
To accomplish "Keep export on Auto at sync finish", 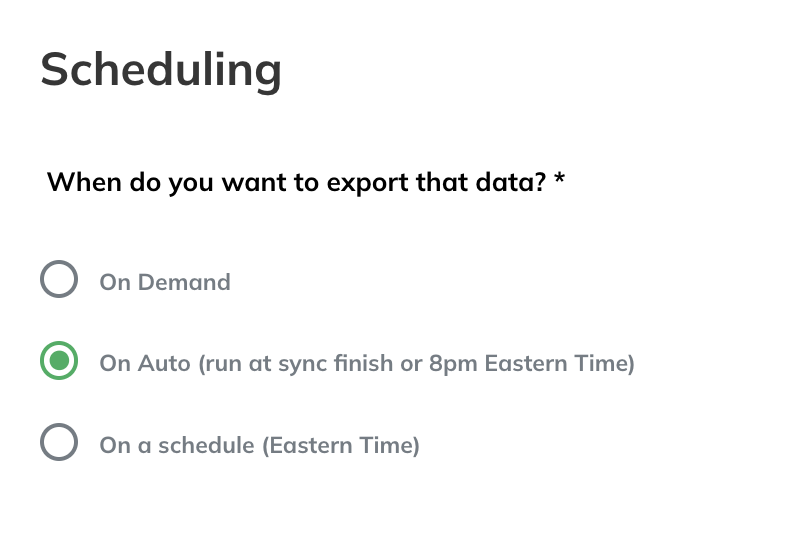I will [59, 361].
